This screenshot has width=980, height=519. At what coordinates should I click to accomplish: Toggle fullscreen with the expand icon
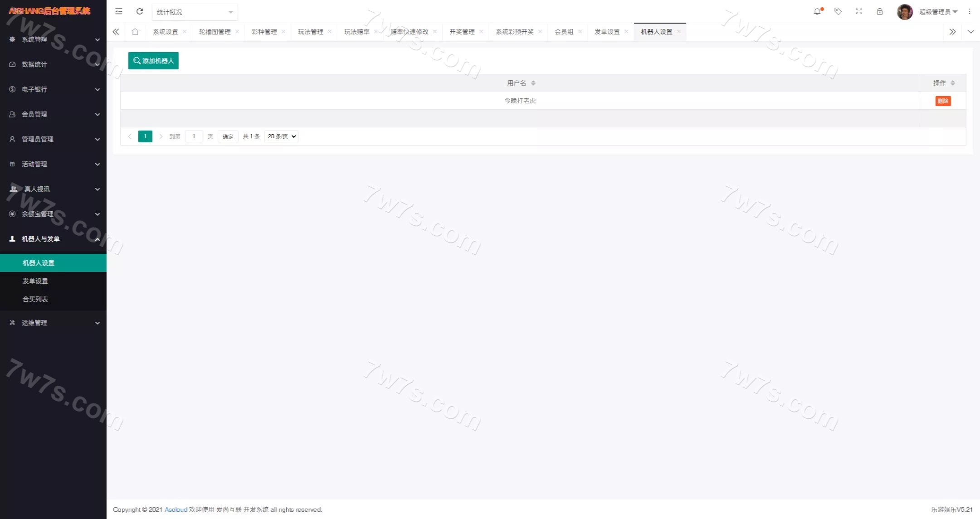click(859, 12)
